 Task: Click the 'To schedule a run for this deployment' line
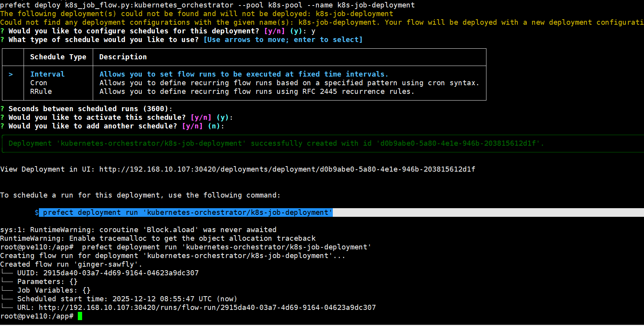[140, 195]
